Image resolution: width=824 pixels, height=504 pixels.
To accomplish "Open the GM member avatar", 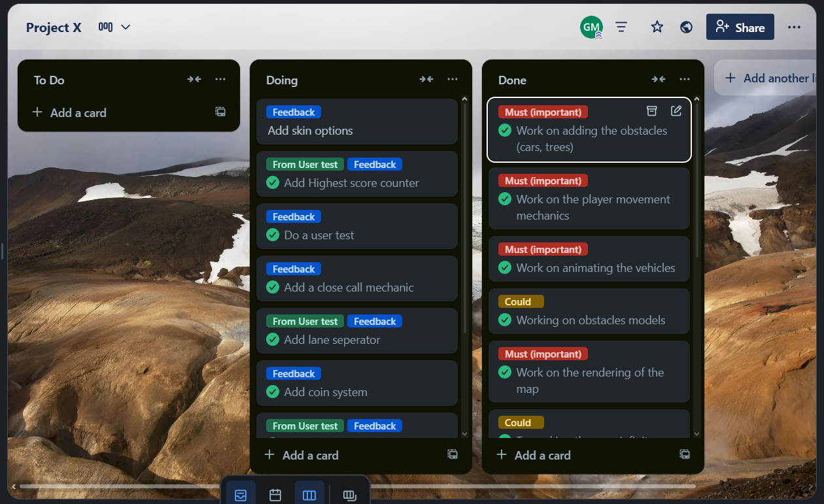I will click(x=591, y=27).
